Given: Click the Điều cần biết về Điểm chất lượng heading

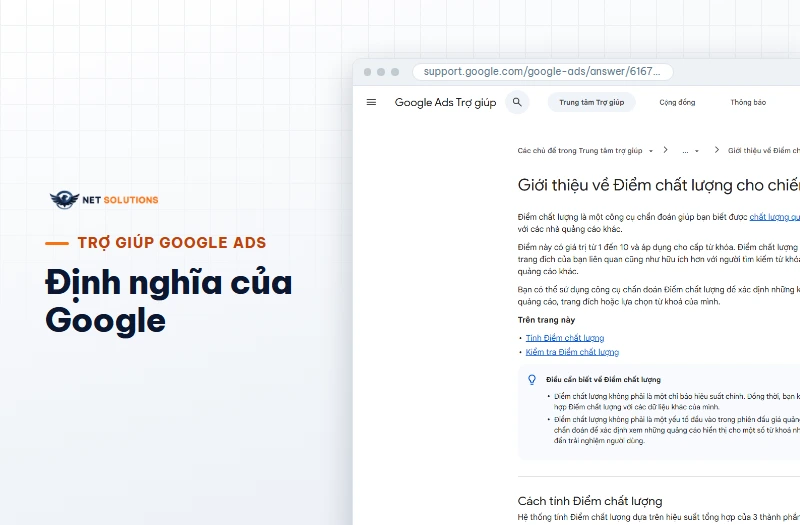Looking at the screenshot, I should click(603, 380).
